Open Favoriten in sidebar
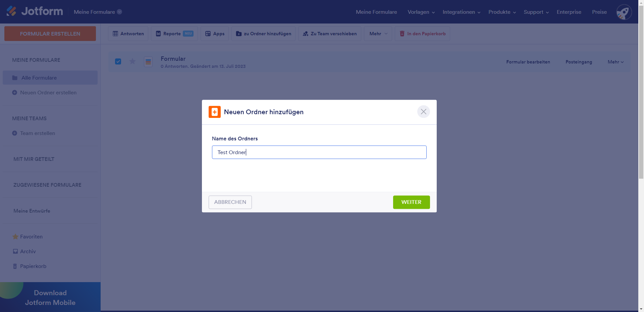 [x=31, y=237]
